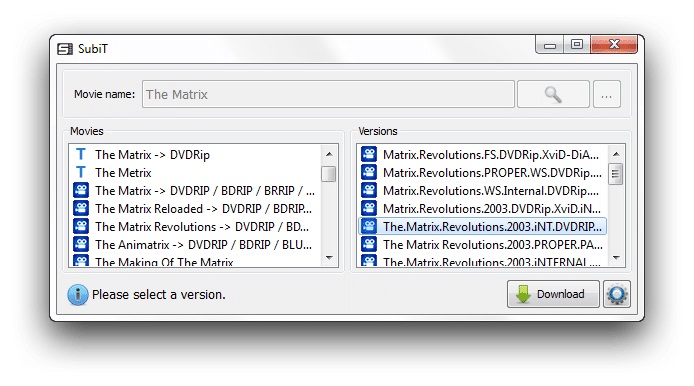Image resolution: width=694 pixels, height=386 pixels.
Task: Click icon beside 'Matrix.Revolutions.FS.DVDRip' version
Action: (x=369, y=154)
